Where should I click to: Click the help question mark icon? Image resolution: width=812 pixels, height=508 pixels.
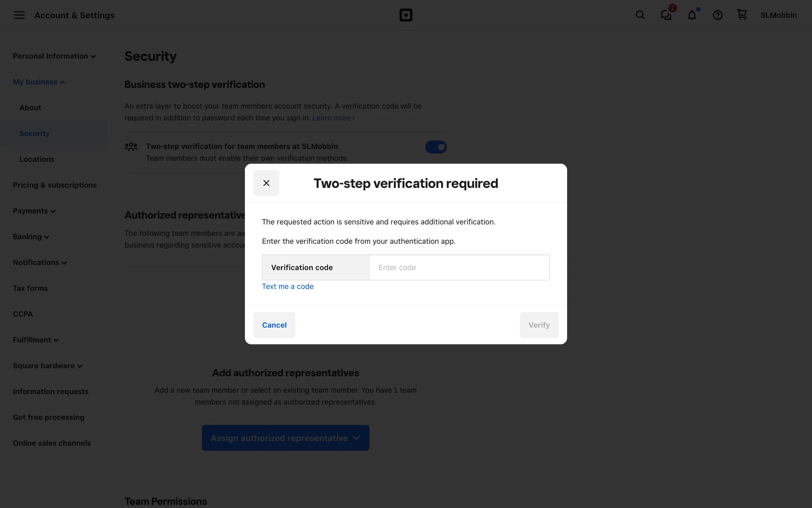(717, 15)
